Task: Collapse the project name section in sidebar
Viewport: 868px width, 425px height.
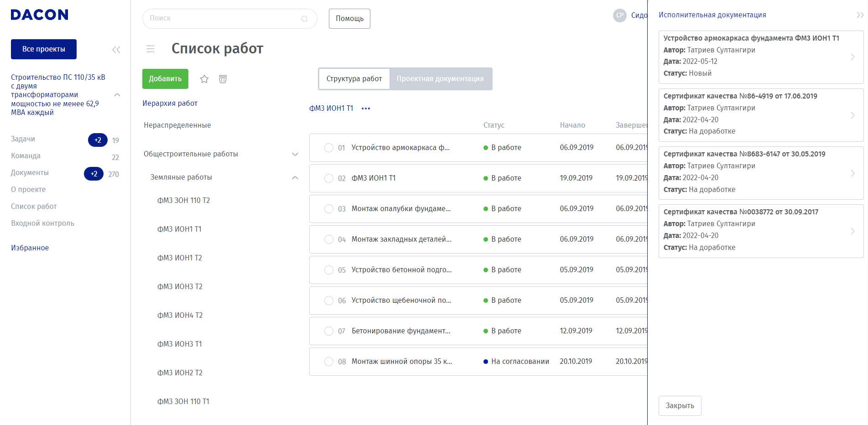Action: click(117, 95)
